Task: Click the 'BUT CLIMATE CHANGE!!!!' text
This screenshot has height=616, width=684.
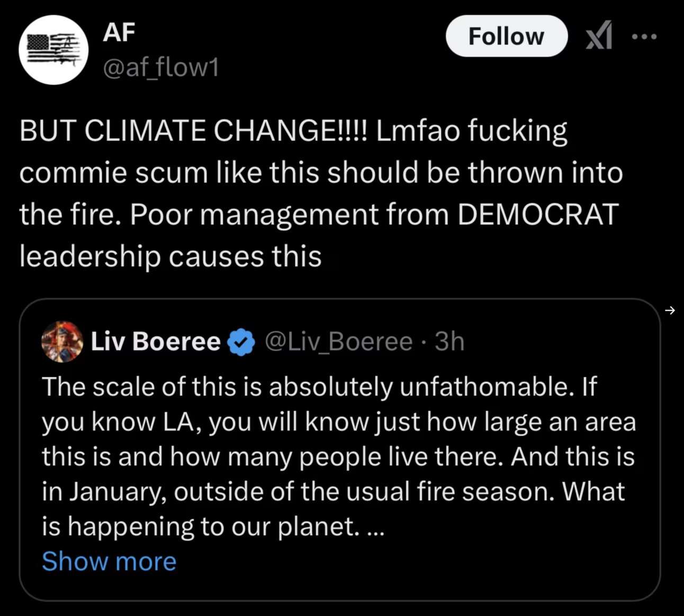Action: tap(196, 131)
